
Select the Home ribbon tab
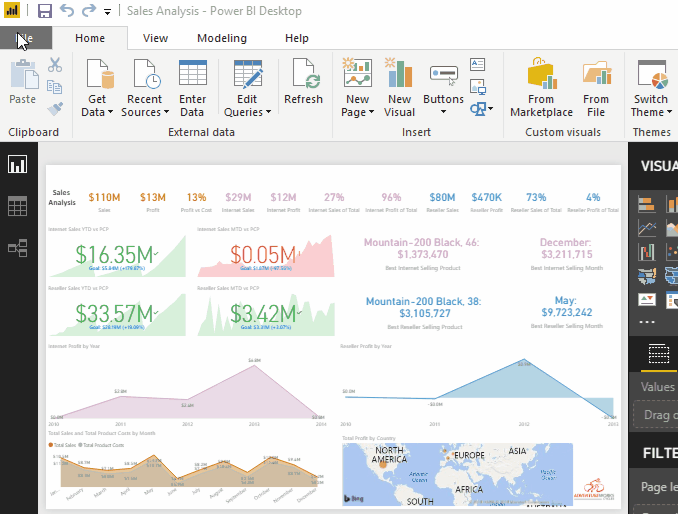(90, 38)
